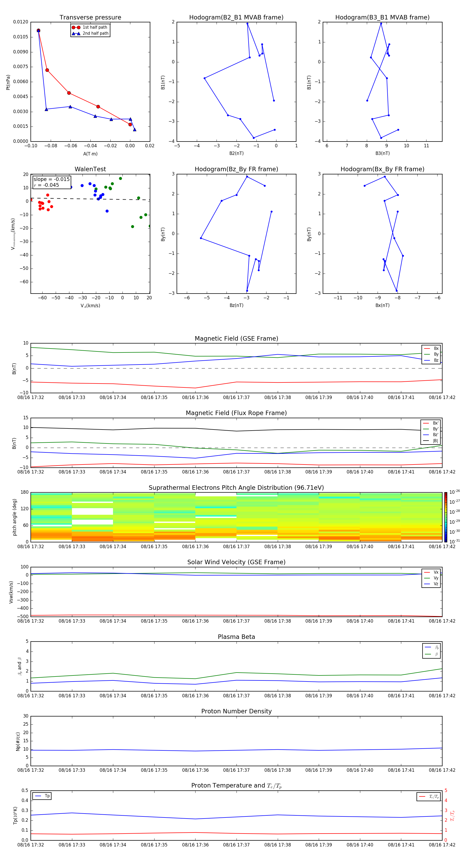473x868 pixels.
Task: Click 'slope = -0.015' annotation
Action: click(52, 179)
